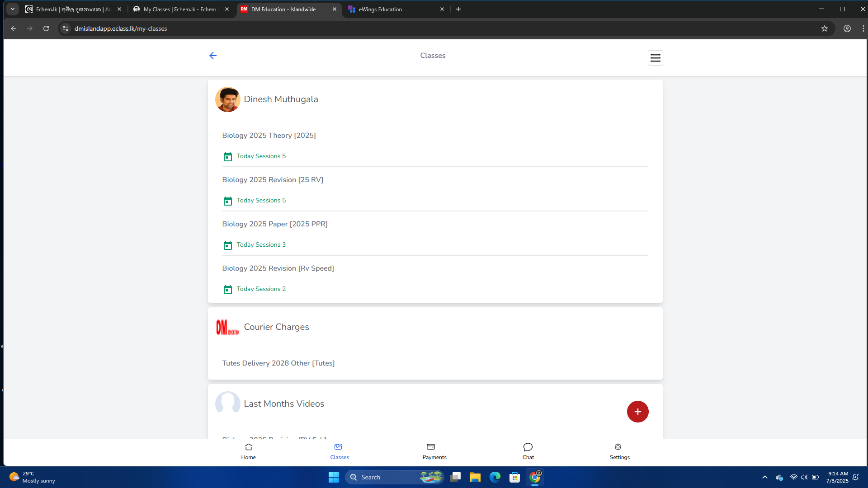Open tab search dropdown arrow
Screen dimensions: 868x488
point(13,9)
